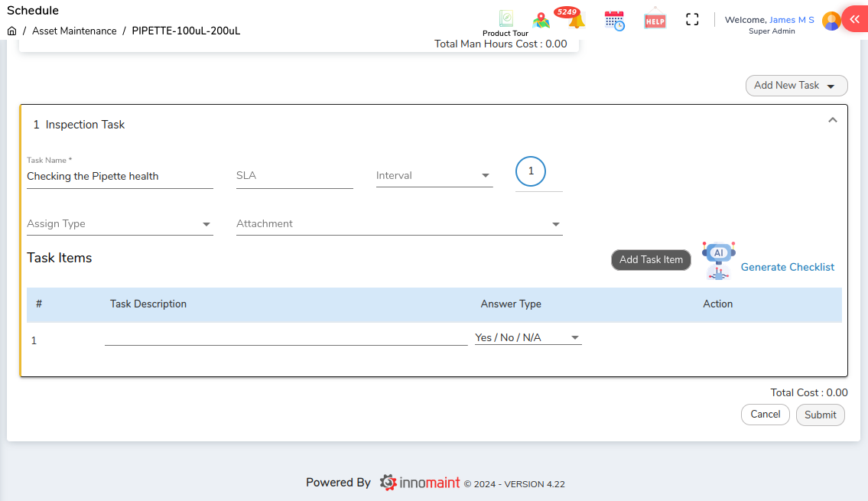Open the Interval dropdown
This screenshot has height=501, width=868.
(434, 176)
